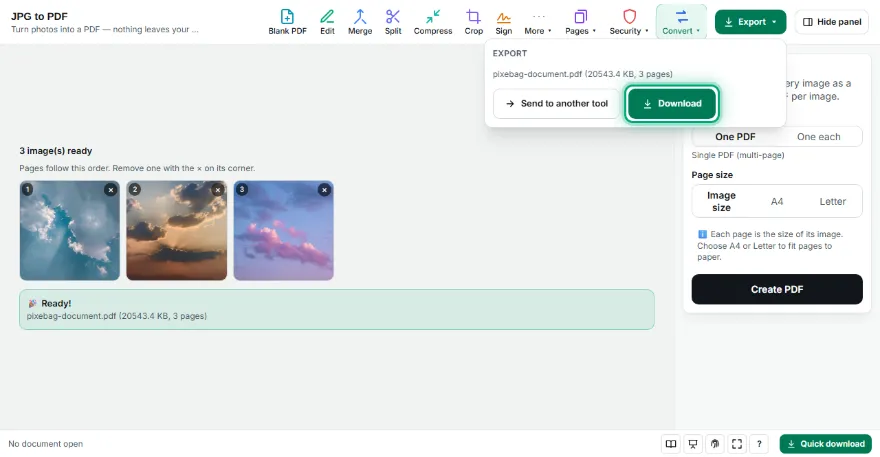Select the Sign tool
Image resolution: width=880 pixels, height=457 pixels.
tap(503, 22)
